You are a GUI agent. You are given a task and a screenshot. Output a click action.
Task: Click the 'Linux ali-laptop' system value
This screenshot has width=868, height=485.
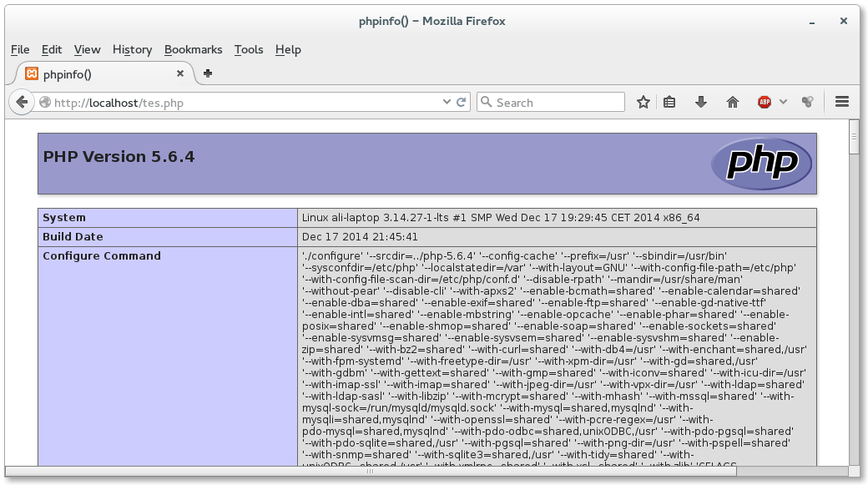click(501, 218)
